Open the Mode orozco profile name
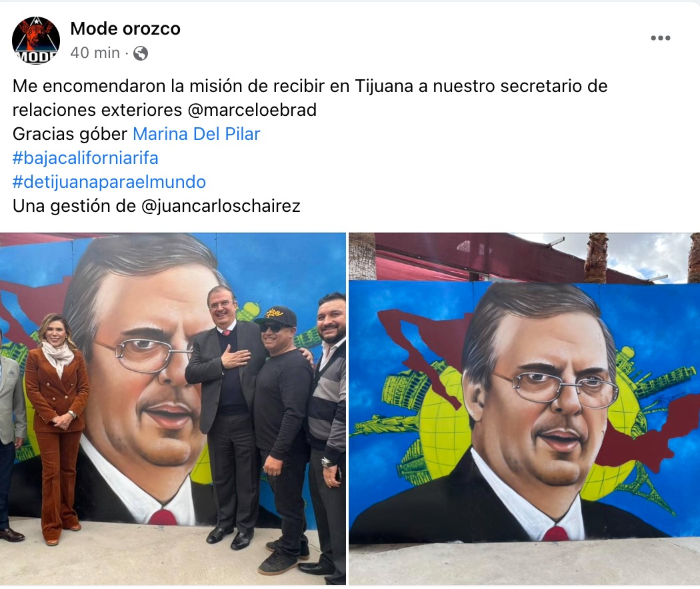This screenshot has height=589, width=700. click(x=125, y=29)
